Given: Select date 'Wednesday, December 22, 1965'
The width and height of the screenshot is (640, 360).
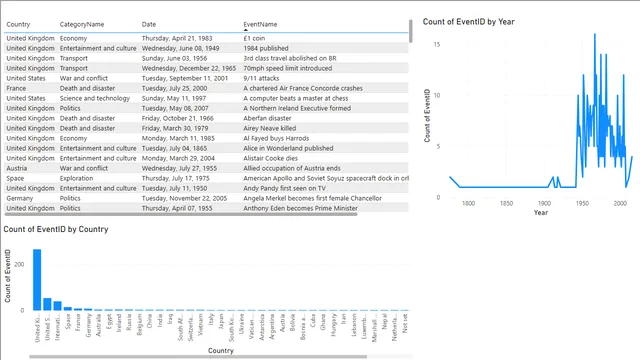Looking at the screenshot, I should [x=189, y=68].
